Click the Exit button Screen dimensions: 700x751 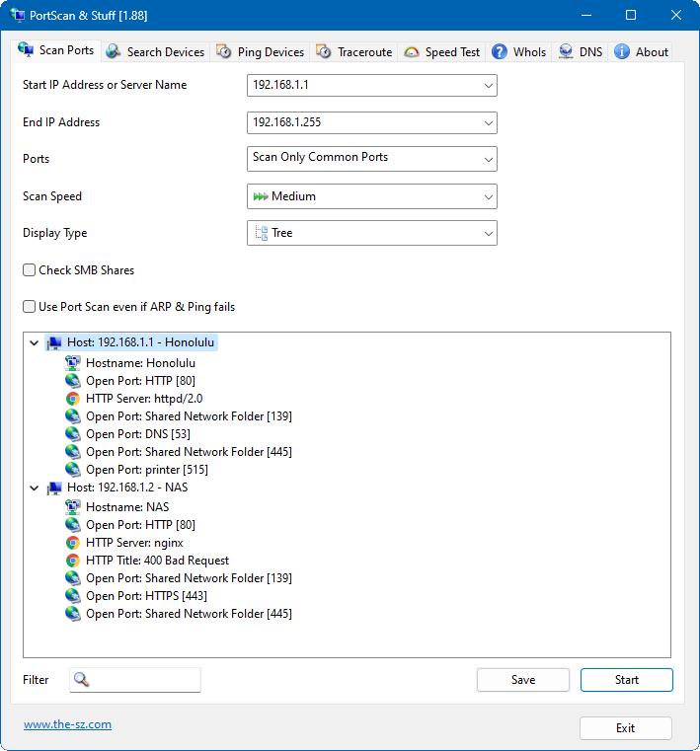point(626,728)
